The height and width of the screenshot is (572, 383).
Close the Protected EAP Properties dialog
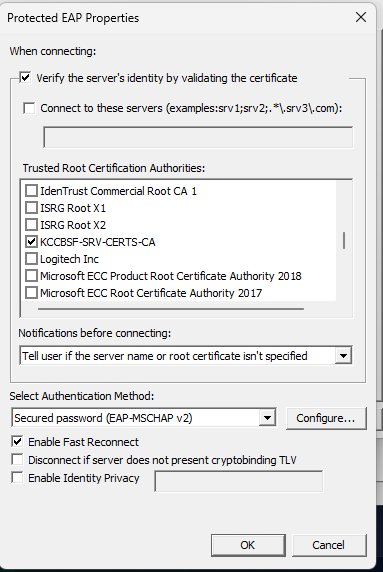tap(361, 17)
